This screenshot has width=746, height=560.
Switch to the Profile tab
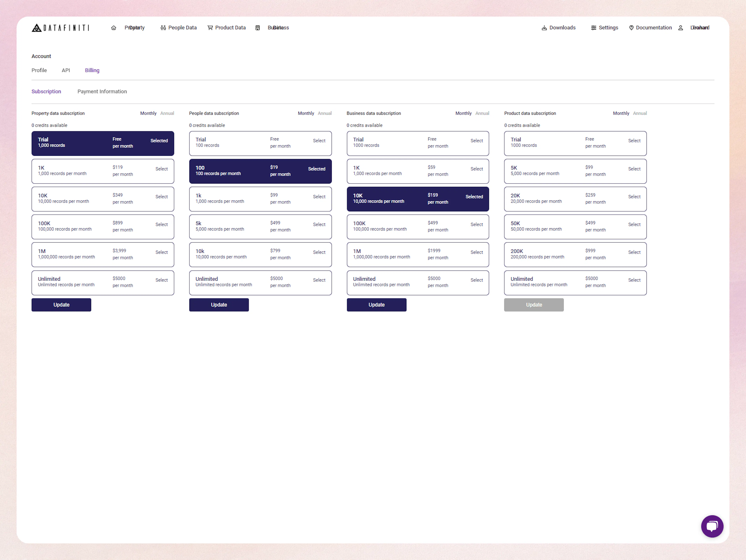[x=39, y=70]
